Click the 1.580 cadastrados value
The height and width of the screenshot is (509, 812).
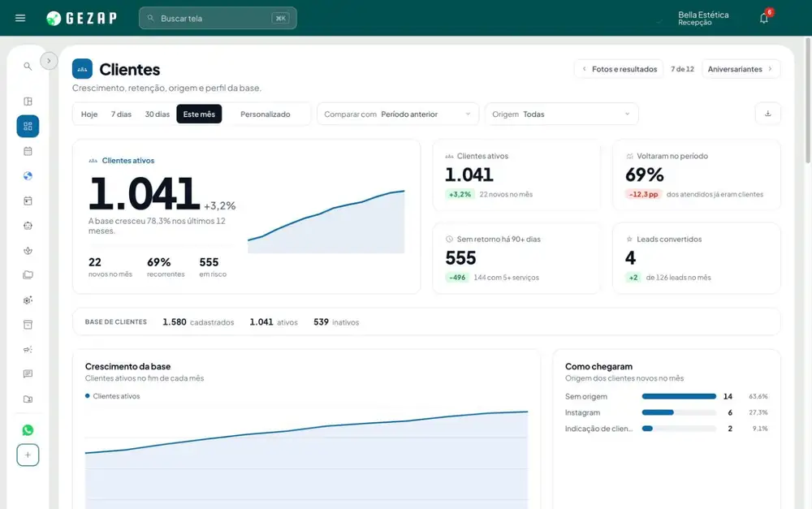point(198,322)
